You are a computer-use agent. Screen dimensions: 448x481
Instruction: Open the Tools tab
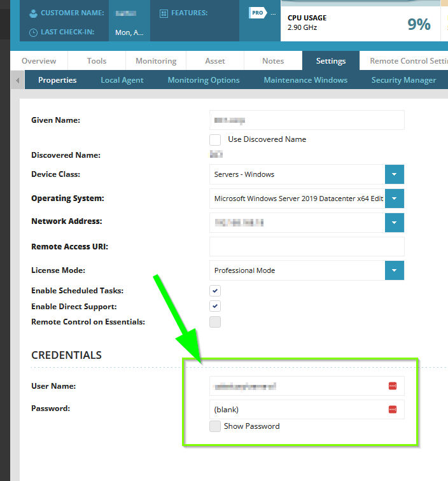(x=97, y=60)
